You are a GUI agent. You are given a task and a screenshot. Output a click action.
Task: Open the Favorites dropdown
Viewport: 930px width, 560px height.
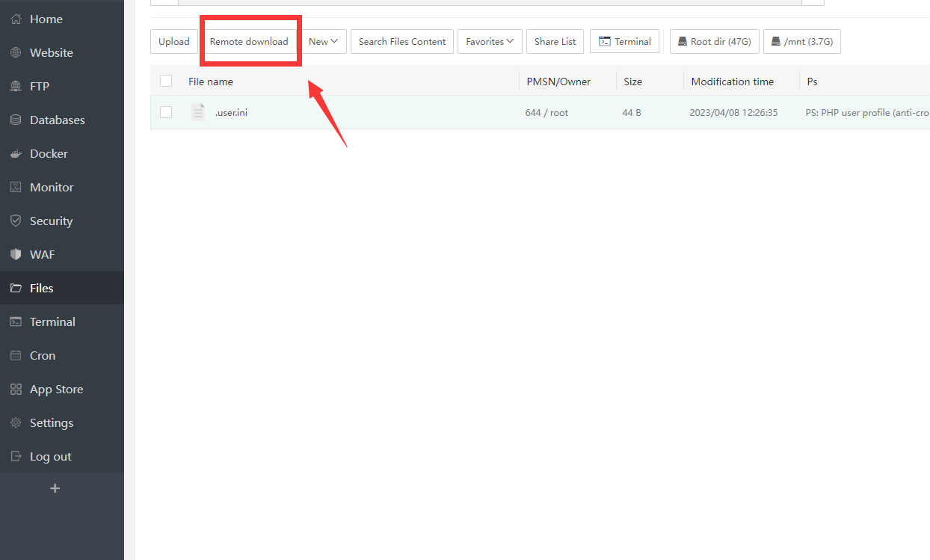[490, 42]
